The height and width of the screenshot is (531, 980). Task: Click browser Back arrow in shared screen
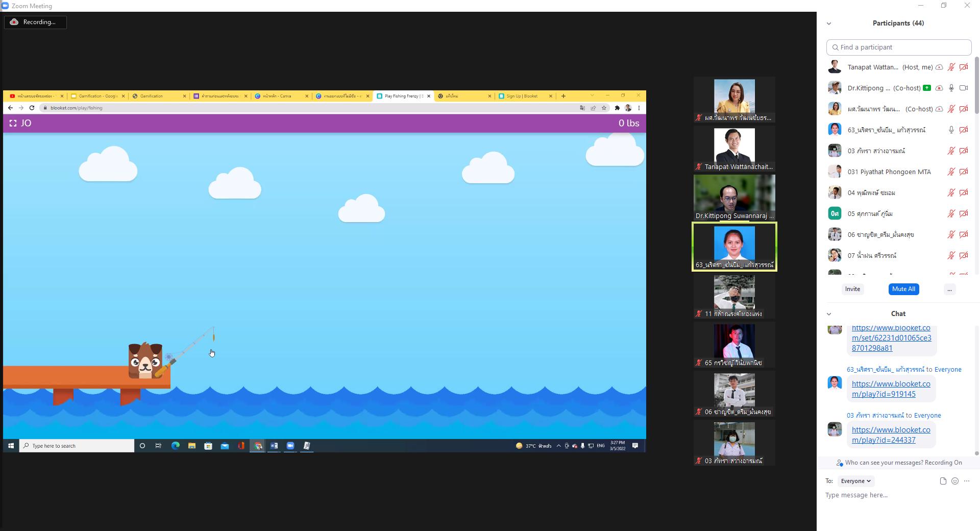(10, 108)
